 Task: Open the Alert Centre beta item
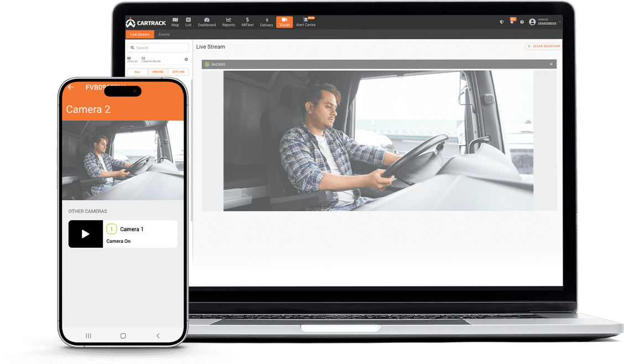pos(305,22)
